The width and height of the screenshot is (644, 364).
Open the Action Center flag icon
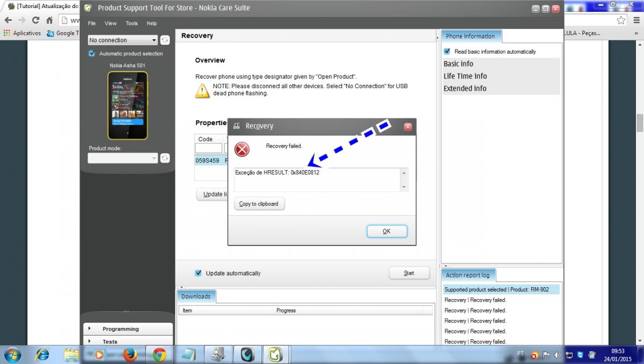point(546,355)
